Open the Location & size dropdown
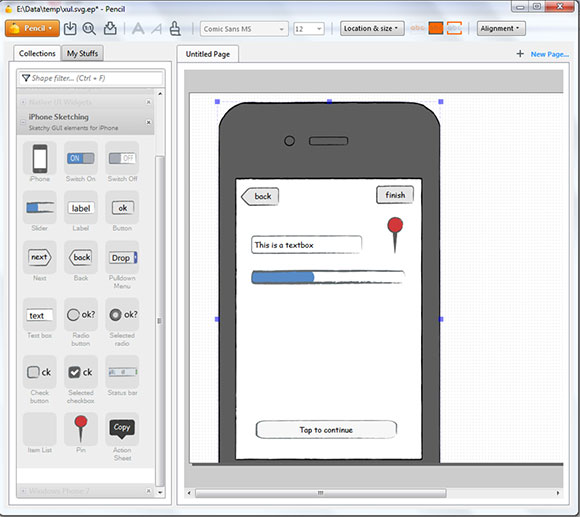The image size is (580, 517). [x=371, y=28]
